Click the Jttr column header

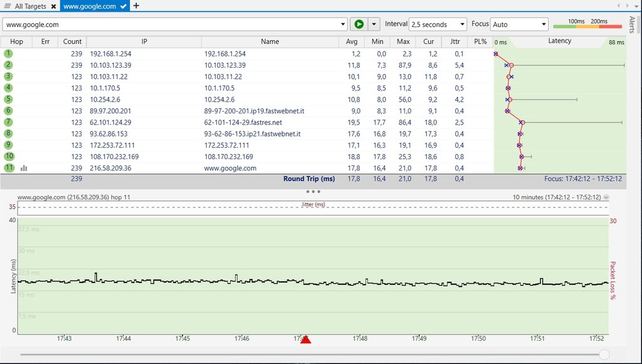[455, 42]
